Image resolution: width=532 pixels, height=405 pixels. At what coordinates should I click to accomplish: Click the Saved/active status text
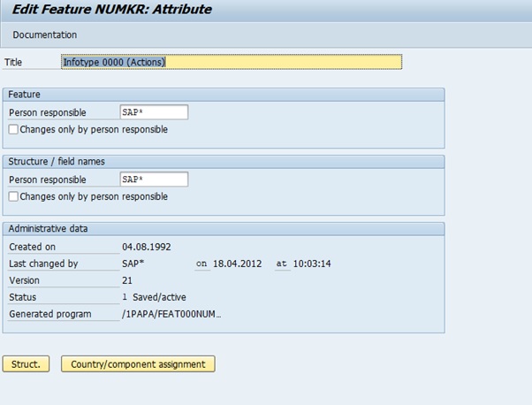pyautogui.click(x=159, y=297)
